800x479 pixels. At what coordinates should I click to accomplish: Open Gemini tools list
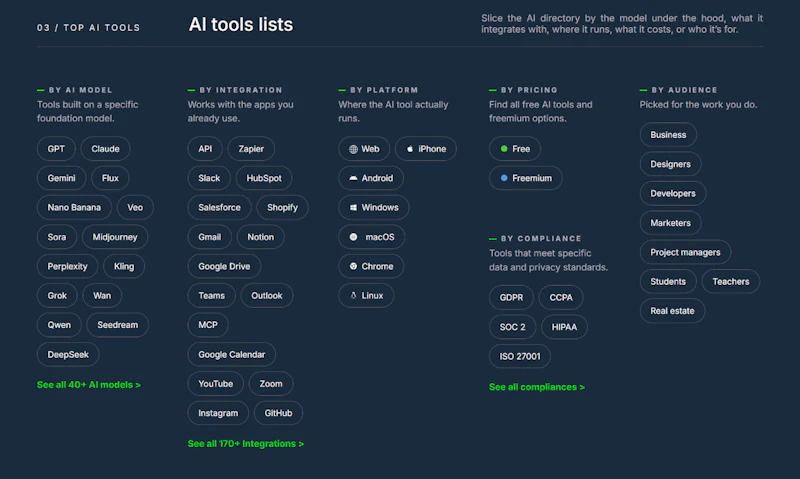(61, 178)
